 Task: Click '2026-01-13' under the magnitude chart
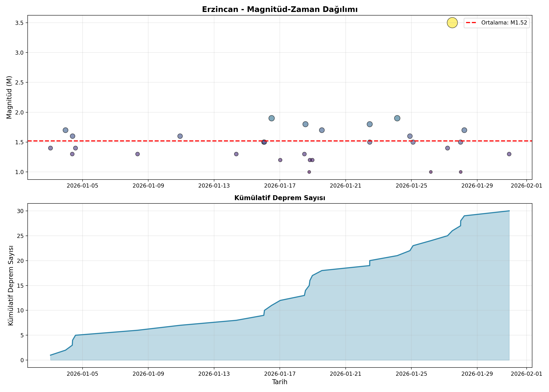214,186
